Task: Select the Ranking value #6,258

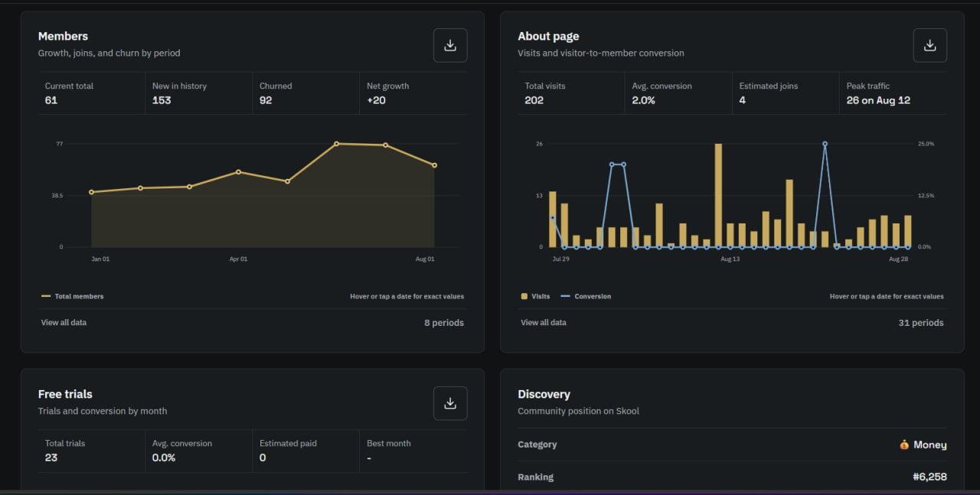Action: [929, 477]
